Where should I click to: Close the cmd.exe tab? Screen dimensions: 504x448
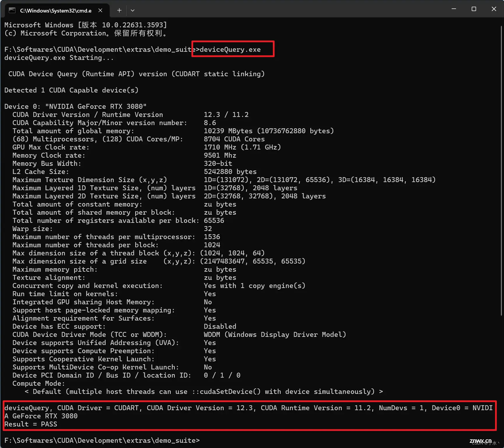(x=100, y=10)
